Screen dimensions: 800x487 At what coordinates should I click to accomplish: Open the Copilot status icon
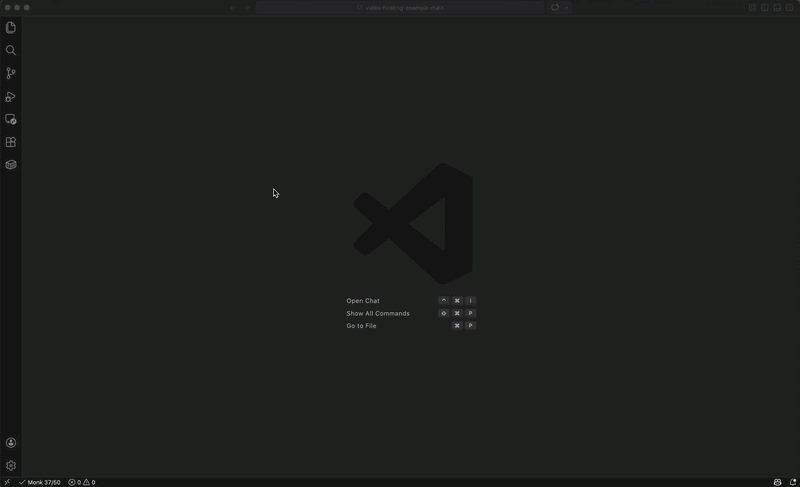pos(777,482)
